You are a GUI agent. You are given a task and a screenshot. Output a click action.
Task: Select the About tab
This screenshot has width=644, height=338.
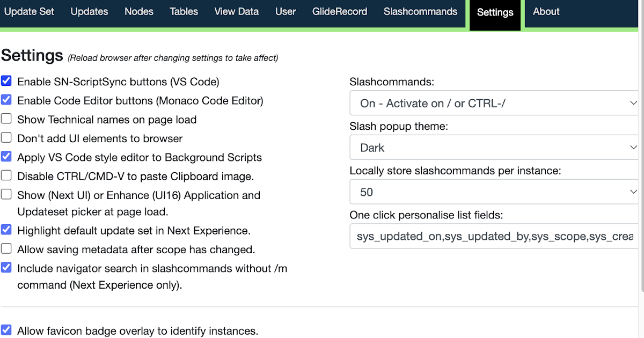(x=546, y=11)
